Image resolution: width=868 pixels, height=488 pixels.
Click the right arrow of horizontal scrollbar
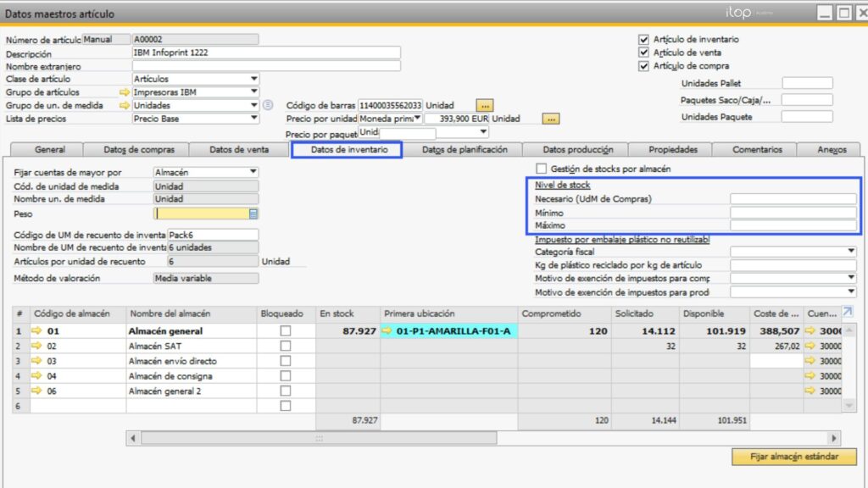[834, 438]
